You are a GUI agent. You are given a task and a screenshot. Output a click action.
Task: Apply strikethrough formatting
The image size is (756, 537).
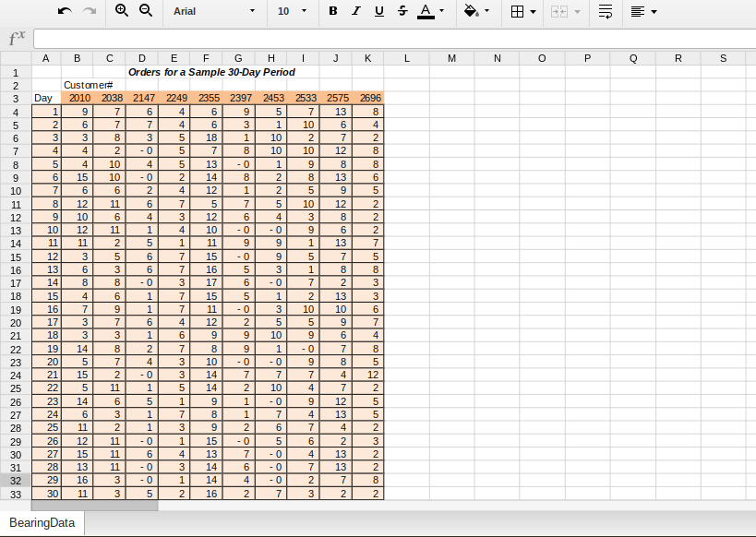tap(402, 12)
